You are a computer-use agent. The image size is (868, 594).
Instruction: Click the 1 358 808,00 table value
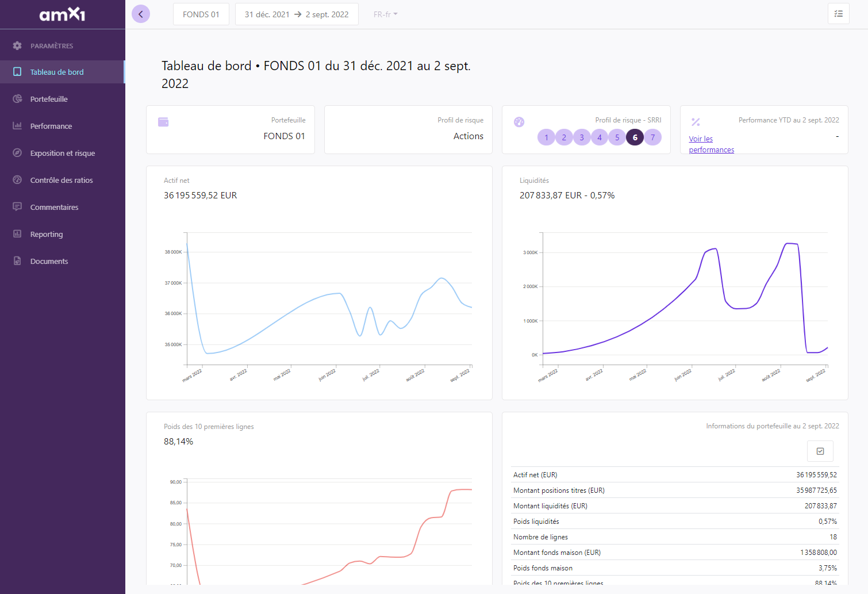819,553
